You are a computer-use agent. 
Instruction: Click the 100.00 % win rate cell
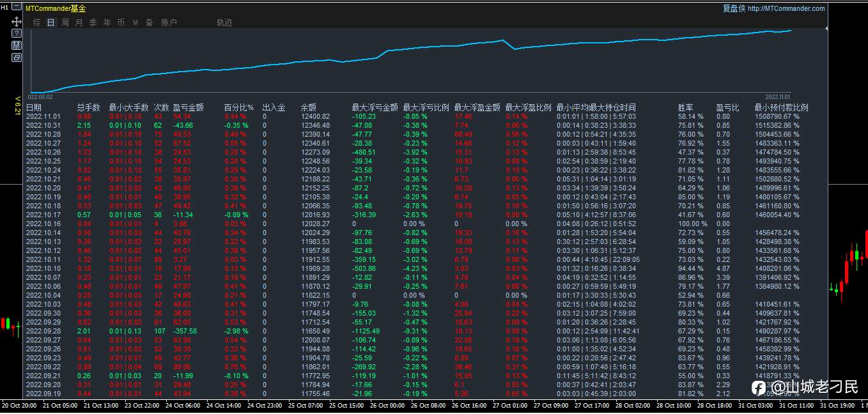[x=693, y=224]
